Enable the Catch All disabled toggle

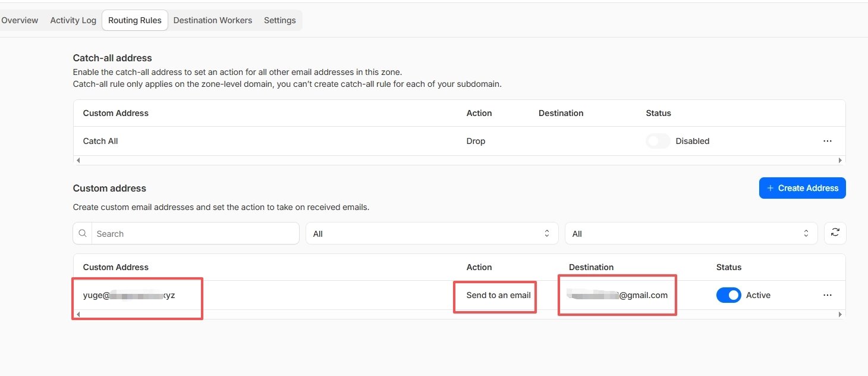pyautogui.click(x=658, y=141)
